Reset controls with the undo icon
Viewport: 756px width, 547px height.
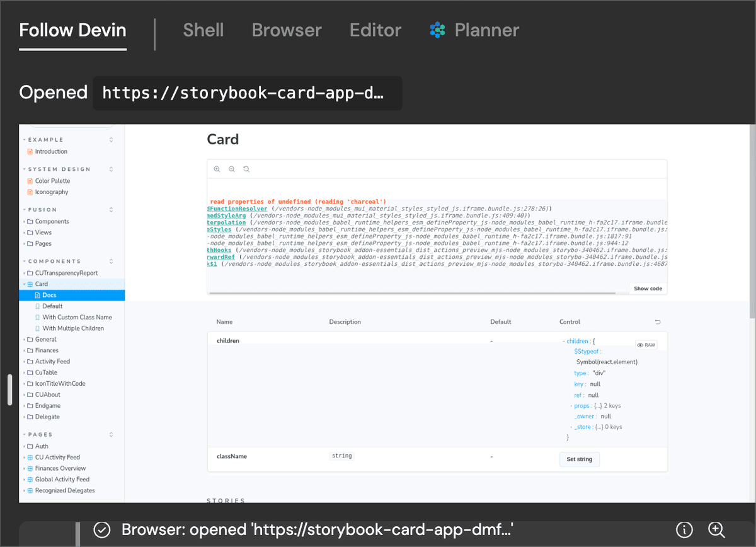(658, 322)
